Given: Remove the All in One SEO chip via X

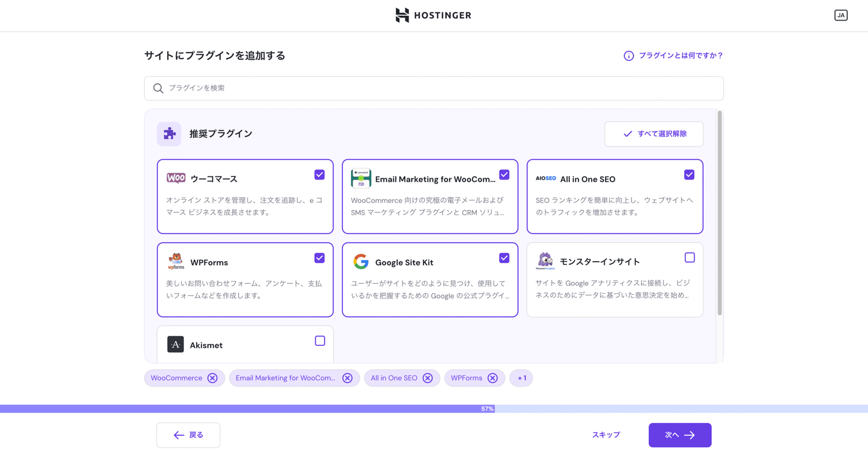Looking at the screenshot, I should coord(428,378).
